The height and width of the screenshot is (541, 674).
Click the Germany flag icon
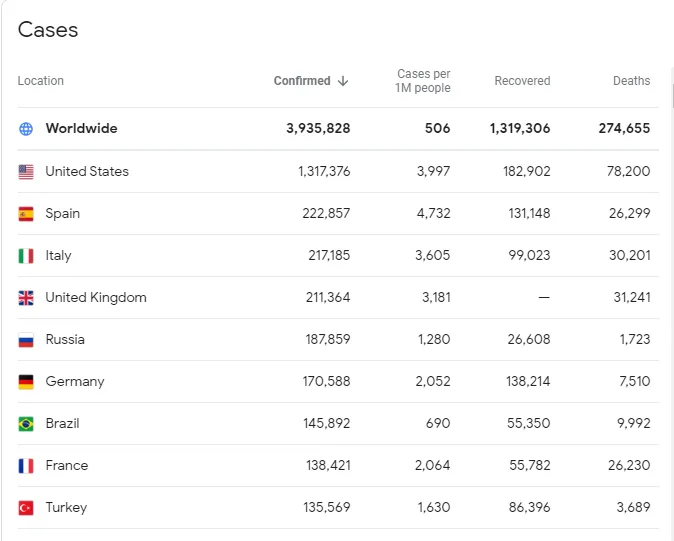[26, 382]
